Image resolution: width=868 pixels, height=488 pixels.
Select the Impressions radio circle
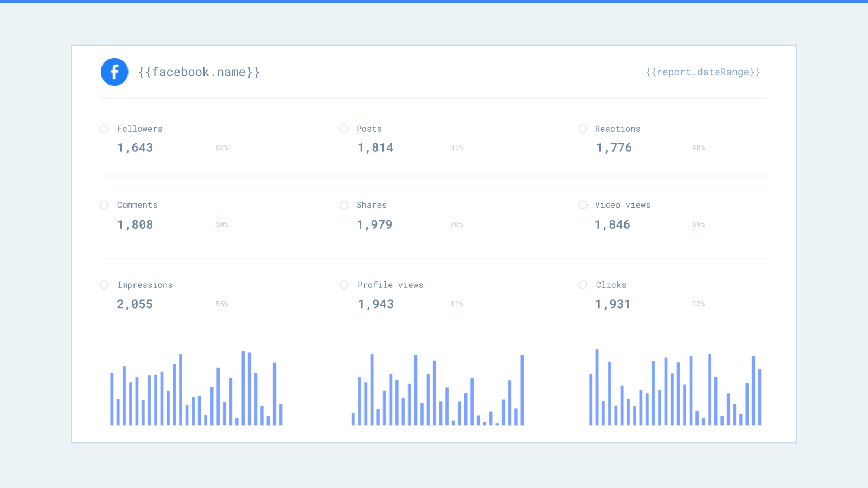pos(104,285)
